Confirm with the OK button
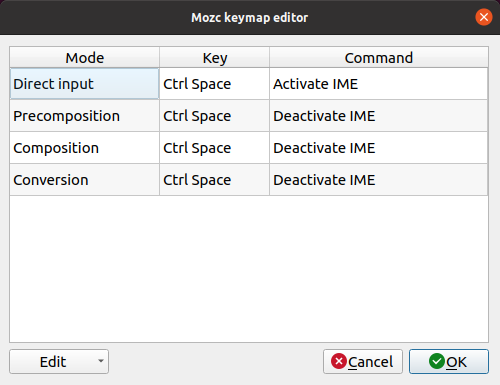Image resolution: width=500 pixels, height=385 pixels. pyautogui.click(x=449, y=362)
